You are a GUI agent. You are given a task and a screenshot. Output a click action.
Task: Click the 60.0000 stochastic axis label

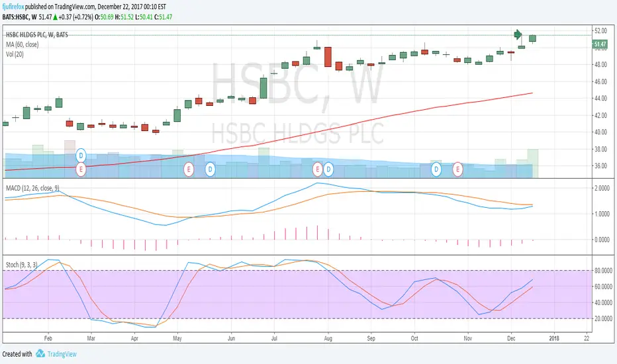click(603, 287)
